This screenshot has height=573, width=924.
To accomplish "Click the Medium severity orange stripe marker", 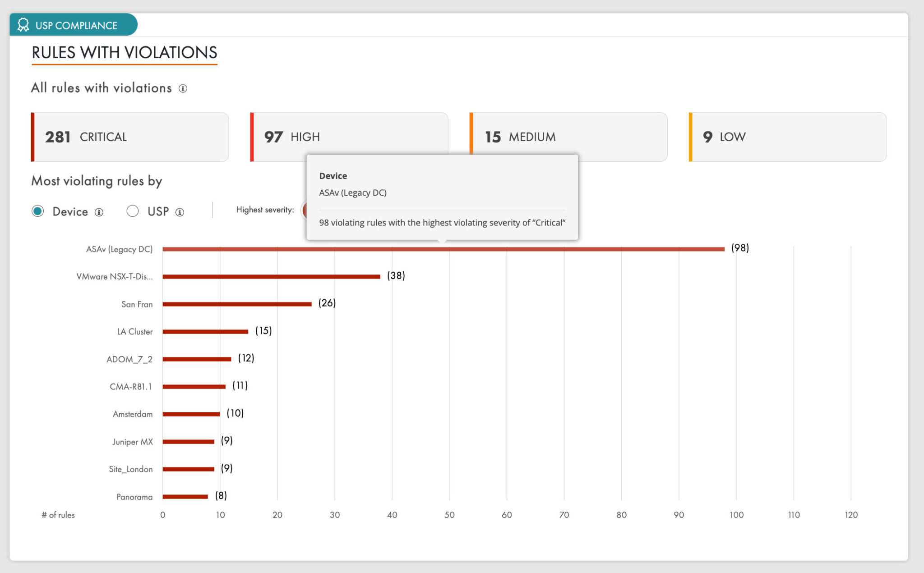I will [471, 137].
